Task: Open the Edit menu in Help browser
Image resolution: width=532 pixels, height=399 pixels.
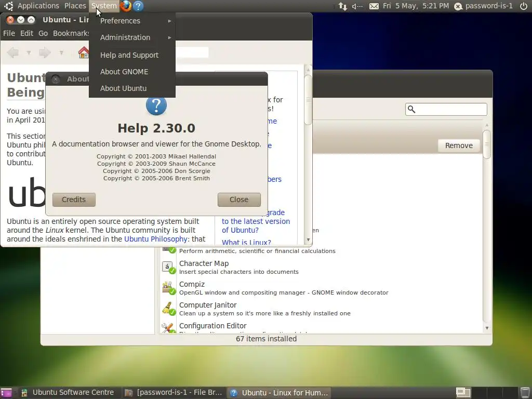Action: click(x=26, y=33)
